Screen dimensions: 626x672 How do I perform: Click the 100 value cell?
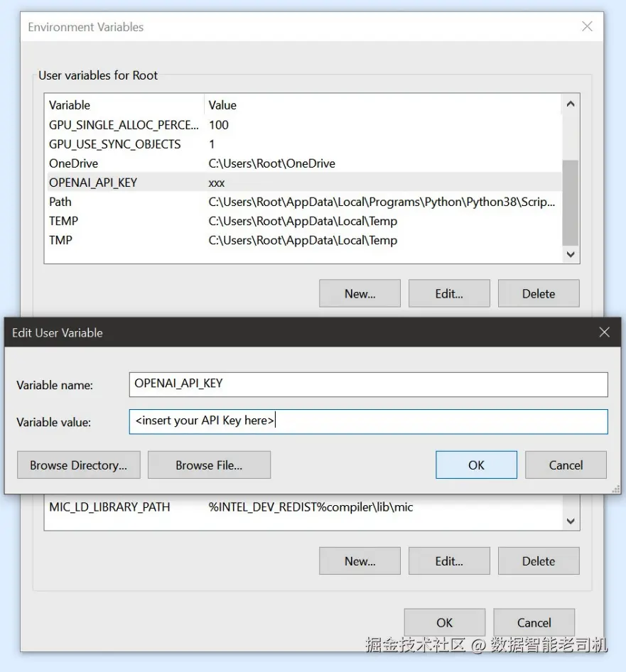point(219,125)
